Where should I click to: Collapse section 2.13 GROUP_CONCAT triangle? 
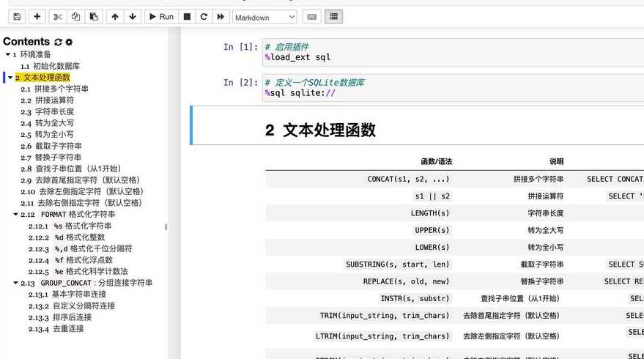click(15, 283)
